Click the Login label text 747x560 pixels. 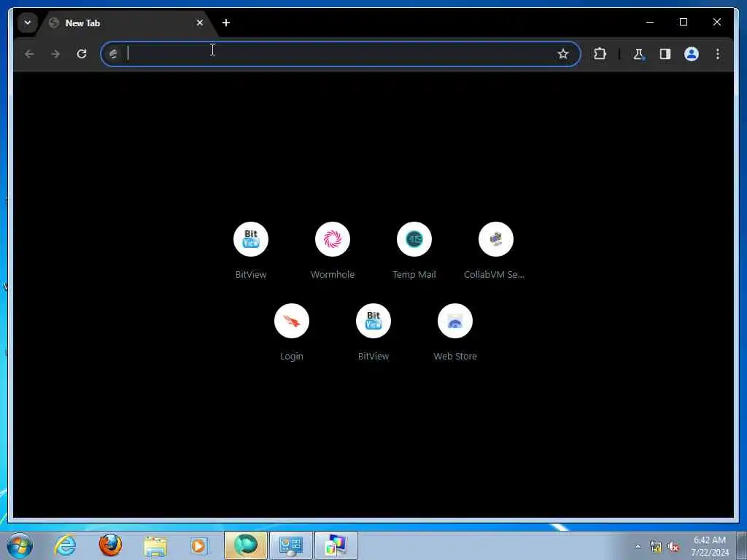[292, 356]
